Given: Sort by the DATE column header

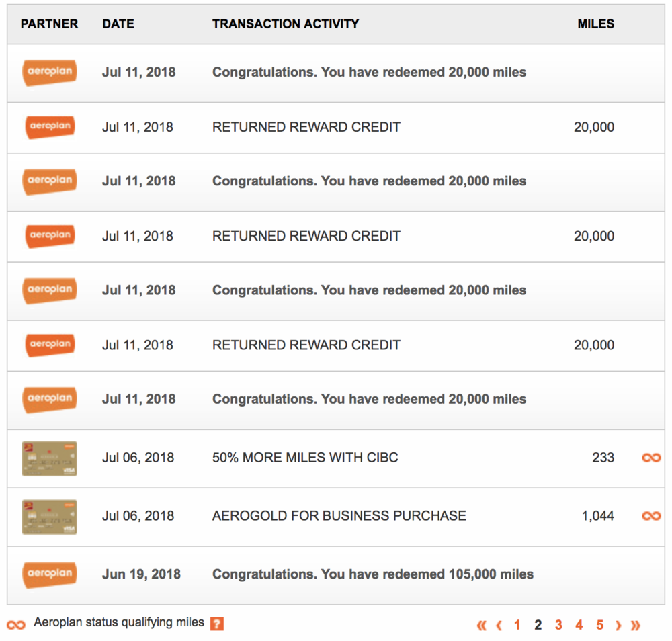Looking at the screenshot, I should click(x=118, y=24).
